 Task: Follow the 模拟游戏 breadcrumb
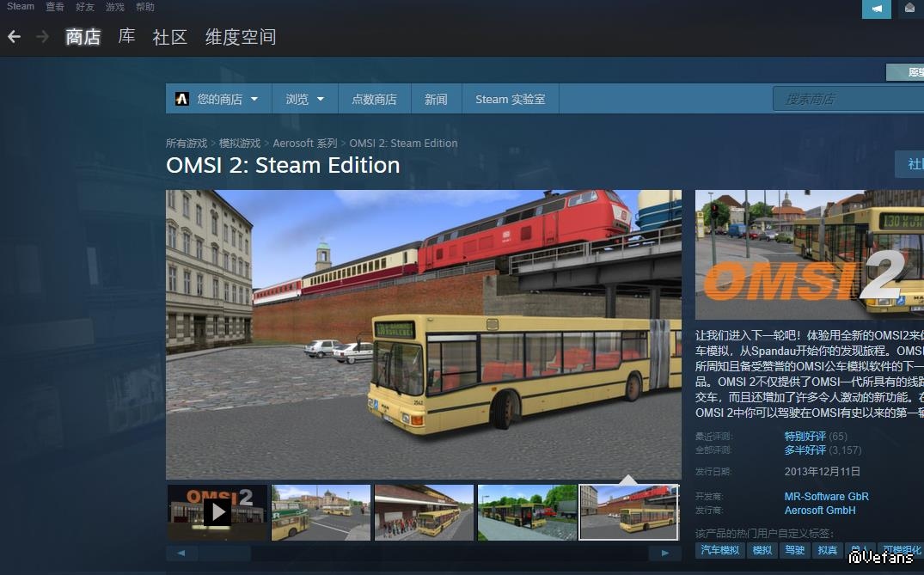pos(239,144)
